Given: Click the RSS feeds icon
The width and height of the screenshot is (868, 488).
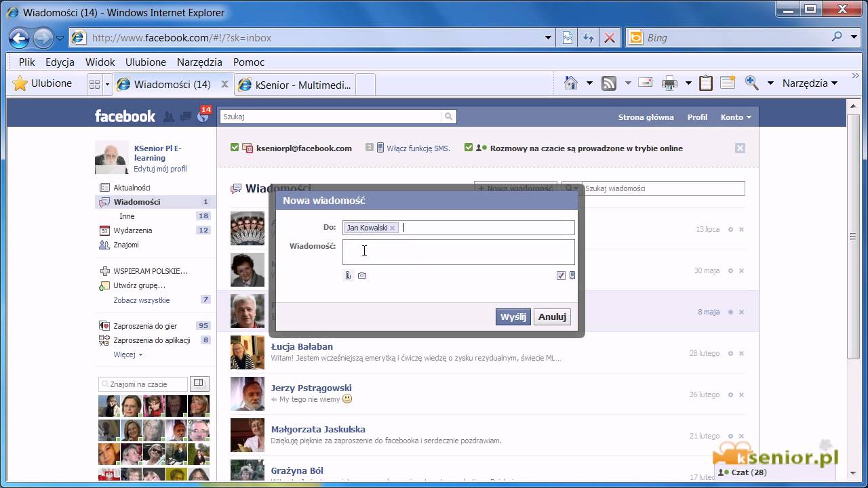Looking at the screenshot, I should (x=609, y=83).
